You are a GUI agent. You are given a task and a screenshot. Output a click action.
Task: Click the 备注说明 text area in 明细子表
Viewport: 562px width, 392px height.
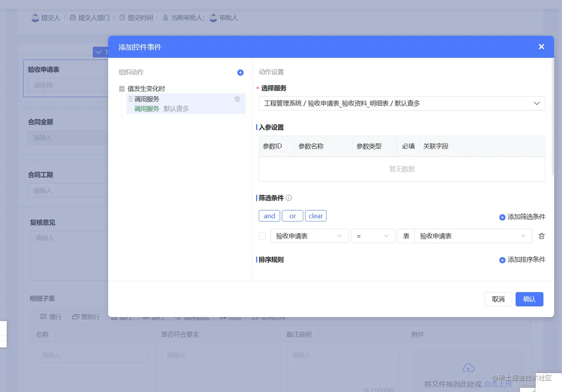point(343,370)
